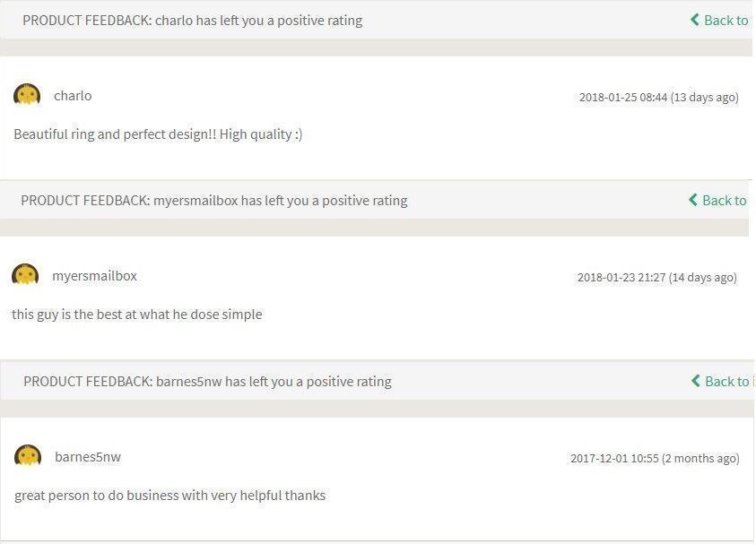This screenshot has width=756, height=552.
Task: Click the 'this guy is the best' comment
Action: tap(137, 315)
